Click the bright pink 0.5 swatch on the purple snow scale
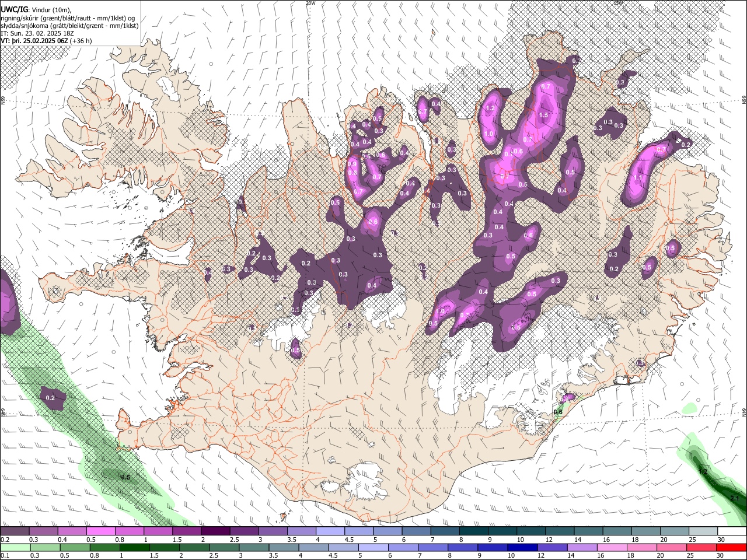This screenshot has height=560, width=747. coord(100,531)
